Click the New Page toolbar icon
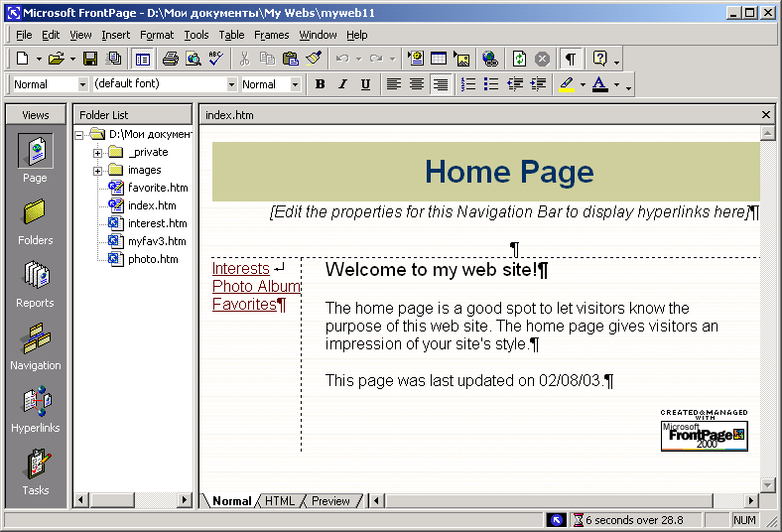The image size is (782, 532). (x=23, y=59)
